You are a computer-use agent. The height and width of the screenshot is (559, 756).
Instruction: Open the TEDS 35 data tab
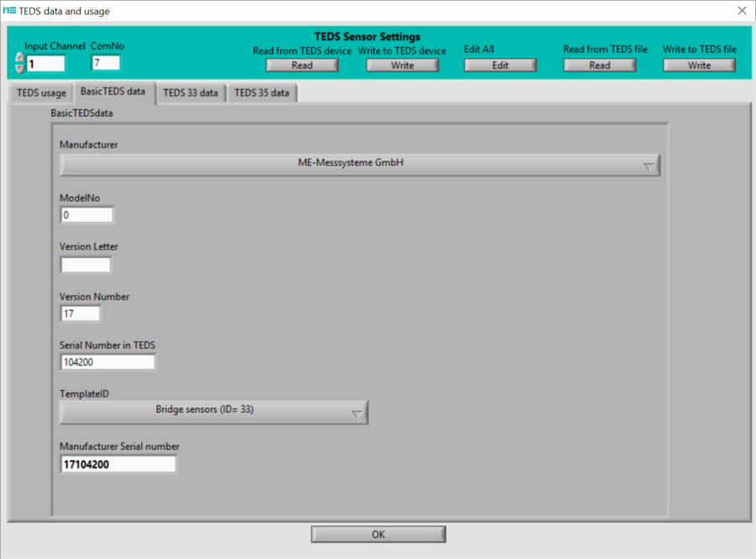[261, 93]
